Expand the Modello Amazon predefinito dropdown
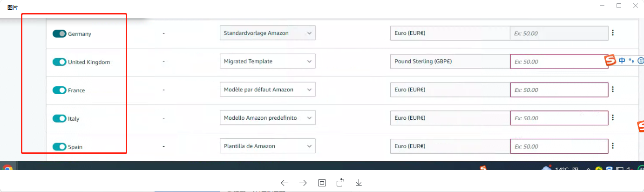The width and height of the screenshot is (644, 192). click(268, 117)
